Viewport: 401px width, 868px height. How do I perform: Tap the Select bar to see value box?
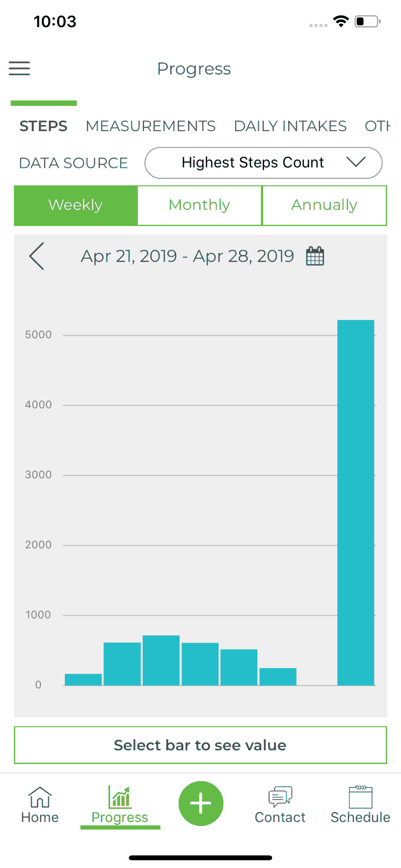(x=200, y=745)
